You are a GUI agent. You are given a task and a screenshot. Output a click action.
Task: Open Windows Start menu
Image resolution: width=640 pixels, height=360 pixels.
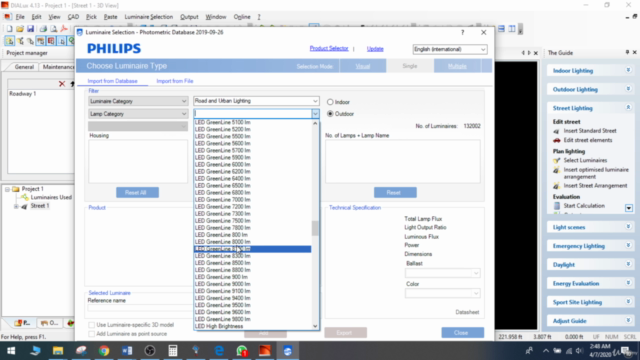(11, 351)
